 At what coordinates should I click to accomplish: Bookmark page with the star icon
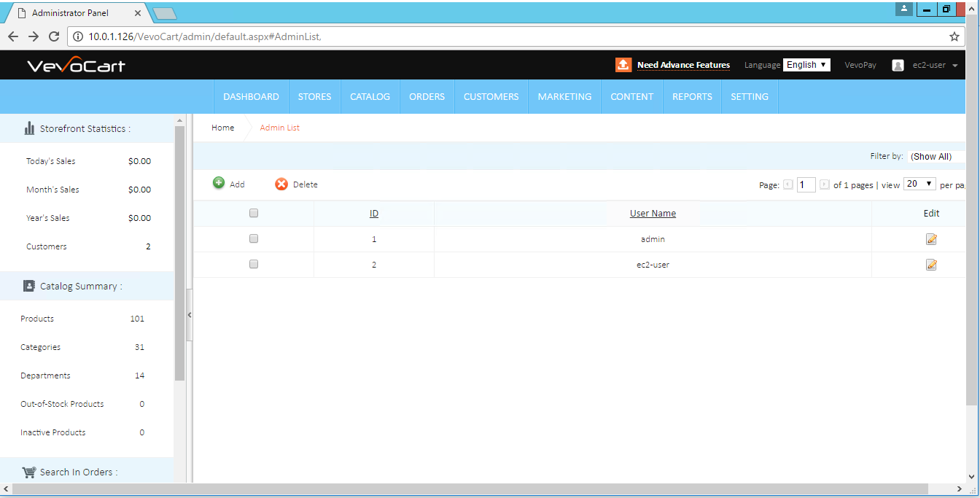pos(954,36)
